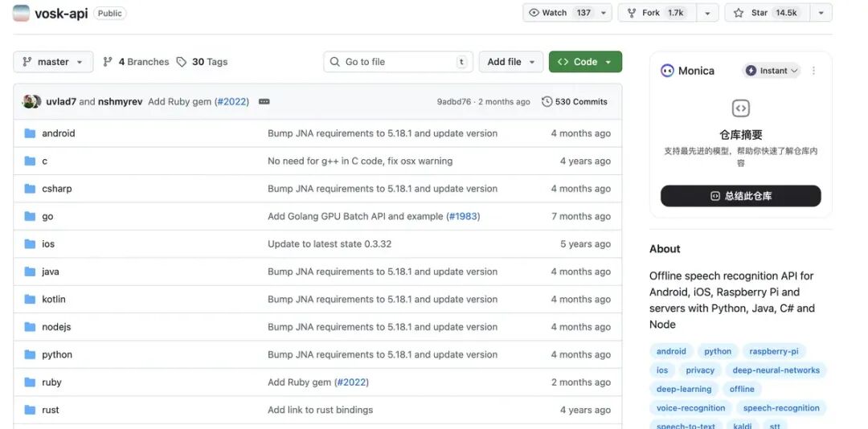Open the green Code dropdown
This screenshot has height=429, width=868.
click(585, 62)
